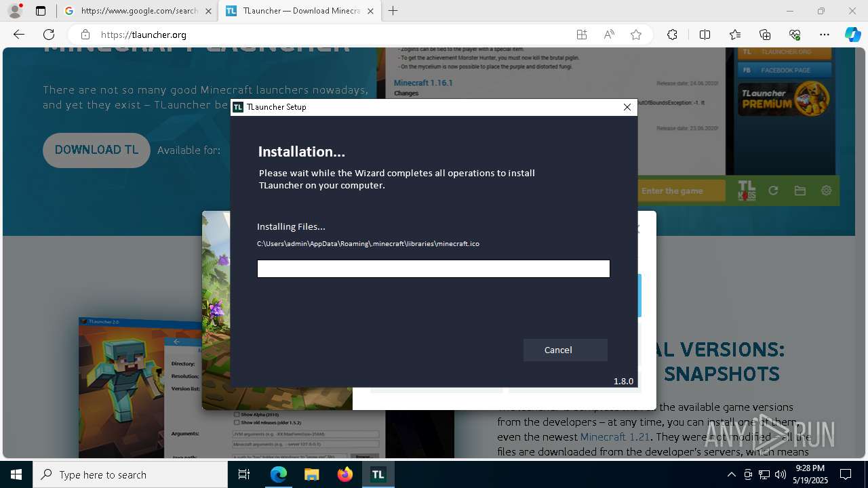Cancel the TLauncher installation
The width and height of the screenshot is (868, 488).
pyautogui.click(x=565, y=350)
